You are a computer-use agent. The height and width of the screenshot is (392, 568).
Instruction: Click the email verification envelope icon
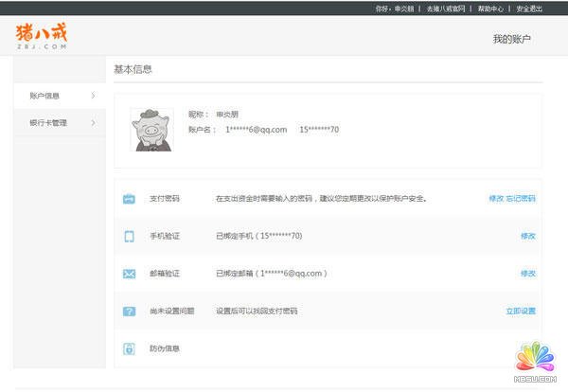pos(129,274)
